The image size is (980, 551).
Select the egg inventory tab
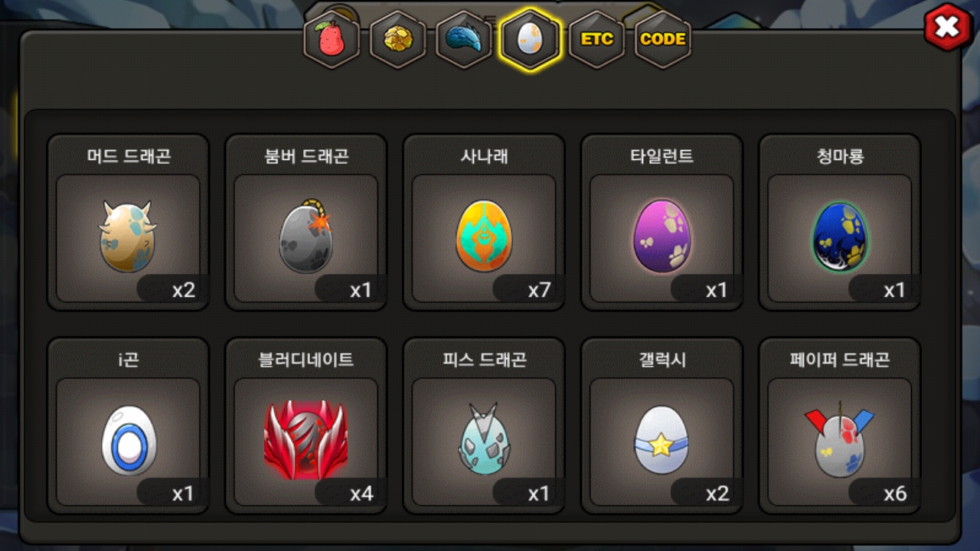tap(530, 39)
